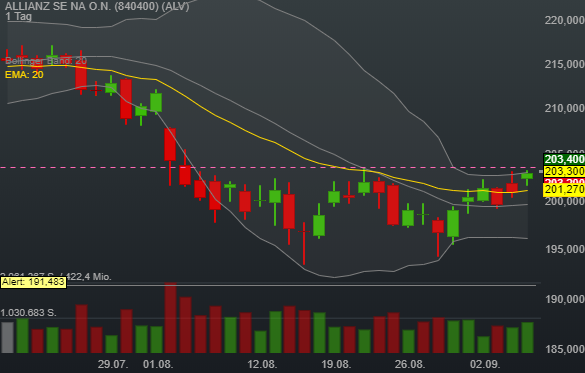The width and height of the screenshot is (585, 373).
Task: Click the 29.07. date label
Action: 113,364
